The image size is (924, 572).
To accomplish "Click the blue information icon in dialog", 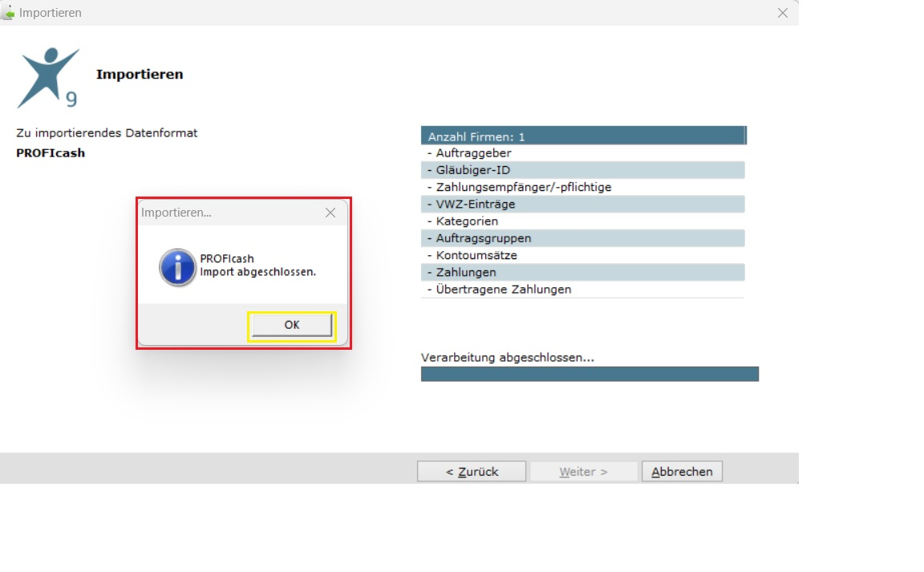I will point(177,267).
